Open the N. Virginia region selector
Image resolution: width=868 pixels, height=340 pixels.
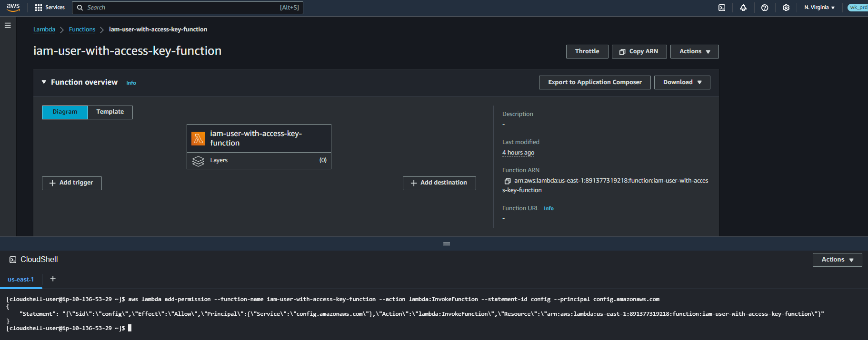coord(819,8)
